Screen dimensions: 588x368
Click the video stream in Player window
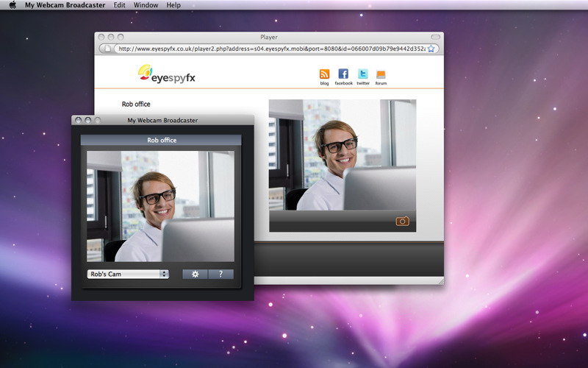click(x=343, y=155)
